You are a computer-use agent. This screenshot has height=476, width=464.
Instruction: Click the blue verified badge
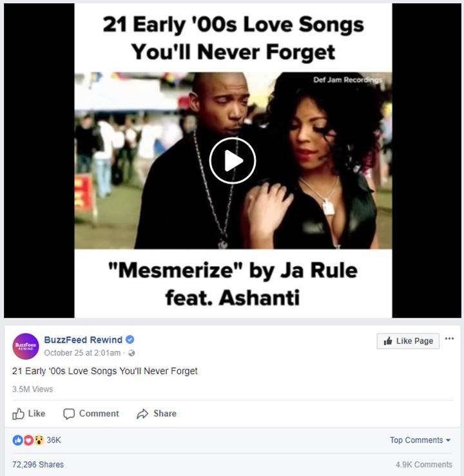(x=130, y=339)
